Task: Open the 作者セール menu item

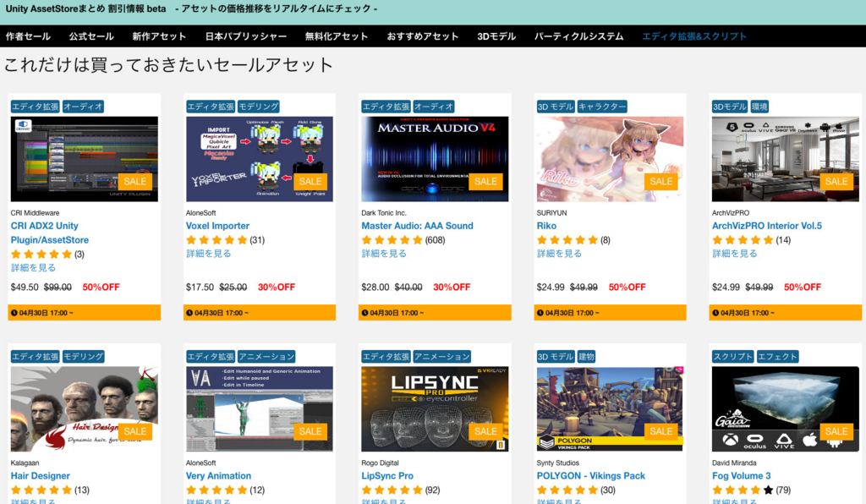Action: click(x=28, y=36)
